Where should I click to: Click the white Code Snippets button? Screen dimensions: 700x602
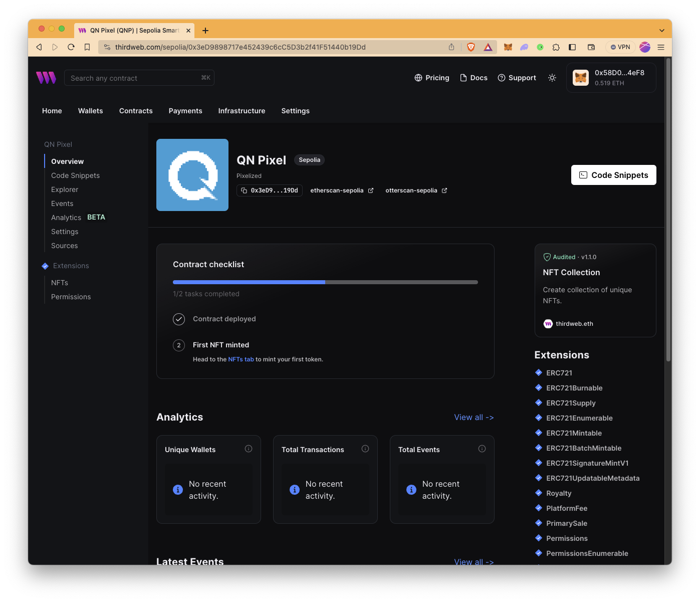coord(614,175)
